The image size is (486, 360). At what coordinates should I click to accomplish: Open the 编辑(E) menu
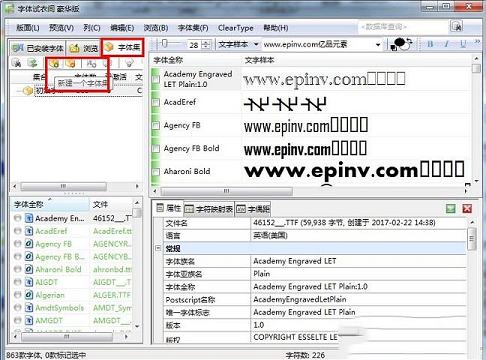(122, 28)
